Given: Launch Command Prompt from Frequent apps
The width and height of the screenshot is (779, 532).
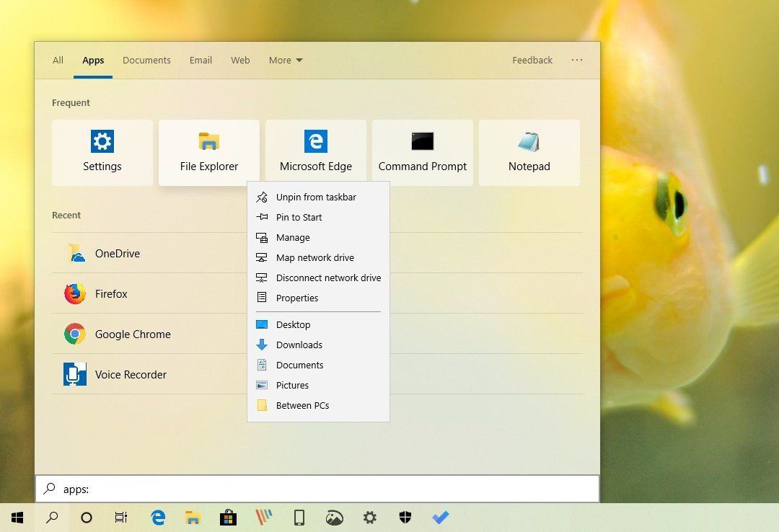Looking at the screenshot, I should coord(422,152).
